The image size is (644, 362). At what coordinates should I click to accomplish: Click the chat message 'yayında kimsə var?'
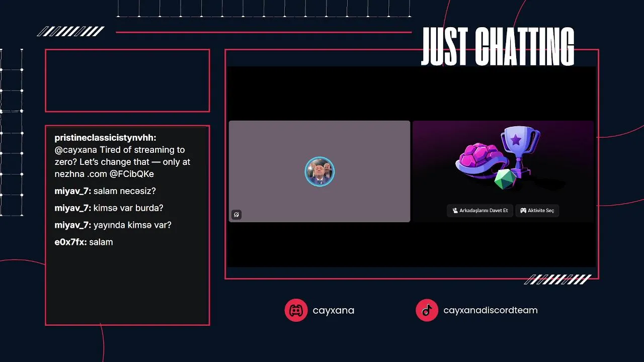(132, 225)
